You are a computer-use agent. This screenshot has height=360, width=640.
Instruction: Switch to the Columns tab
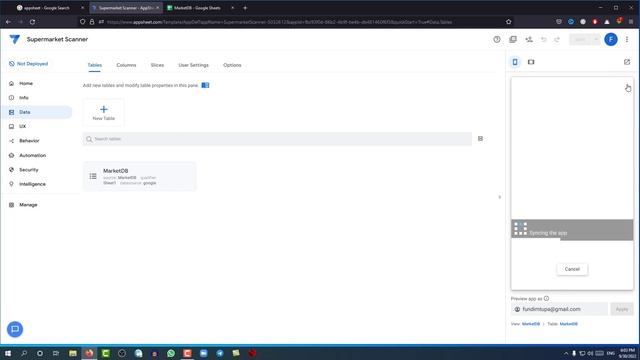click(x=126, y=65)
